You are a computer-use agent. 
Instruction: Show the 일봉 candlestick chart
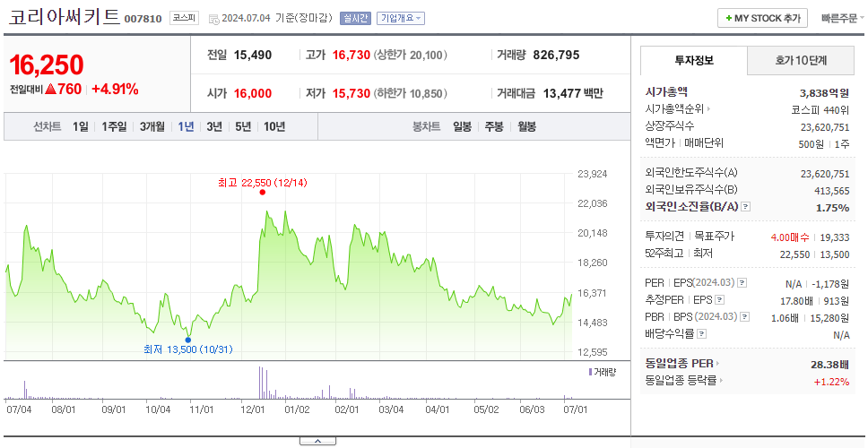[462, 126]
